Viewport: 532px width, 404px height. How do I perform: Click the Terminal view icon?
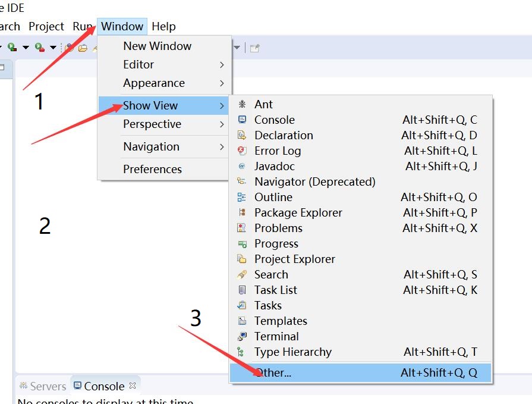coord(242,336)
